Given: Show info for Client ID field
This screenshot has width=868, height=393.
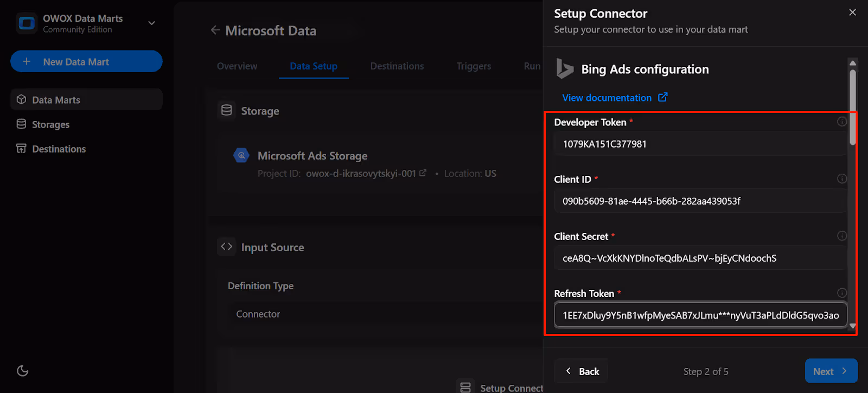Looking at the screenshot, I should tap(842, 179).
